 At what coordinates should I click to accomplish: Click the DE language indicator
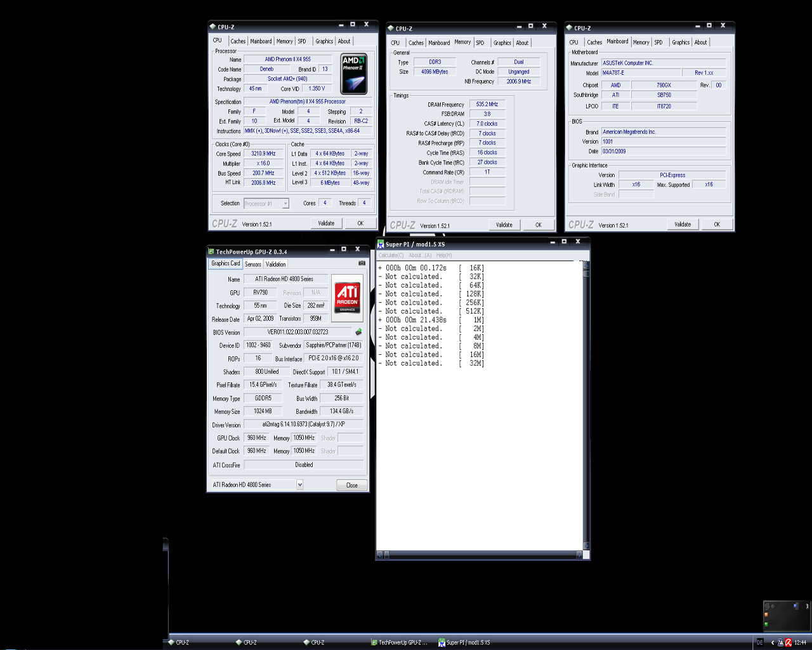coord(760,642)
